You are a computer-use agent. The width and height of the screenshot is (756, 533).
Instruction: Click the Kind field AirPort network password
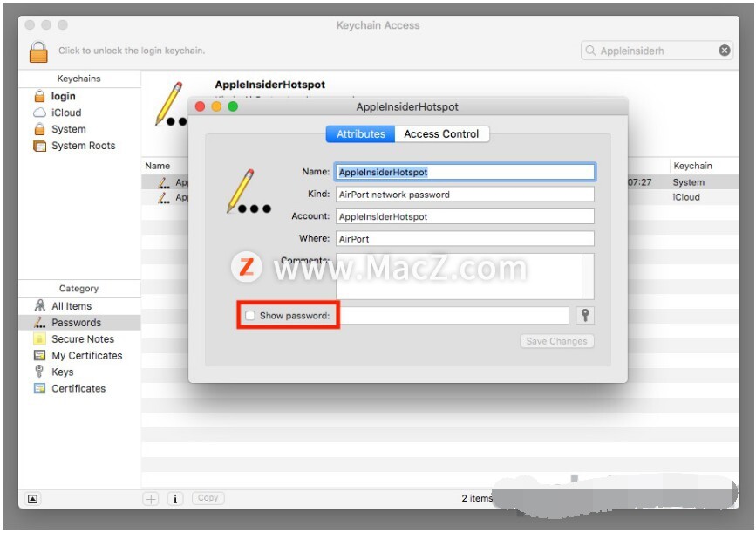(466, 195)
